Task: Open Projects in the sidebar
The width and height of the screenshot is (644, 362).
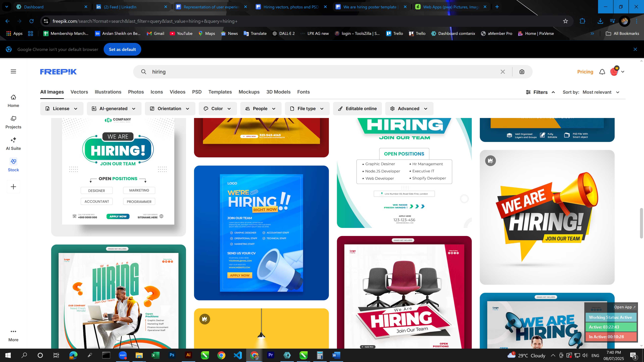Action: click(13, 122)
